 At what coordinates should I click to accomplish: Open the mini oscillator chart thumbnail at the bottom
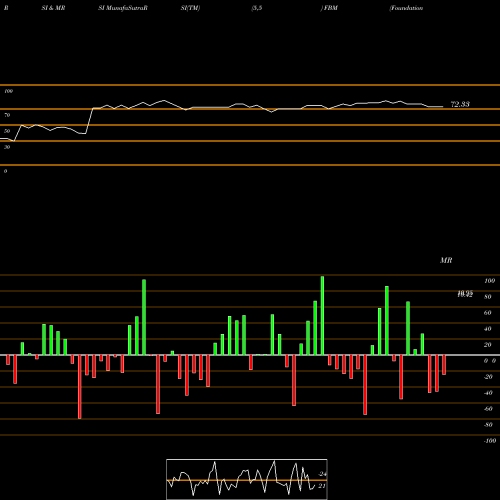[x=247, y=479]
